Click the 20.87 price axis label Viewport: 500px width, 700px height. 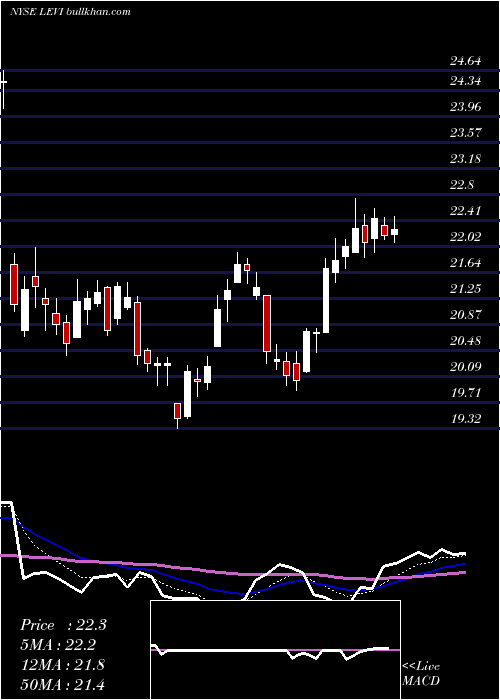(x=465, y=315)
